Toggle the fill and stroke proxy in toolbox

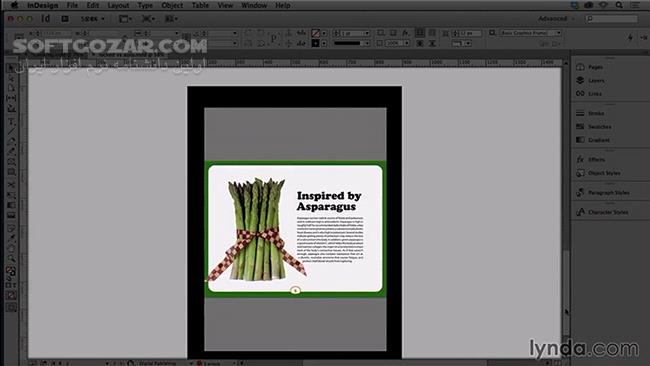(11, 271)
